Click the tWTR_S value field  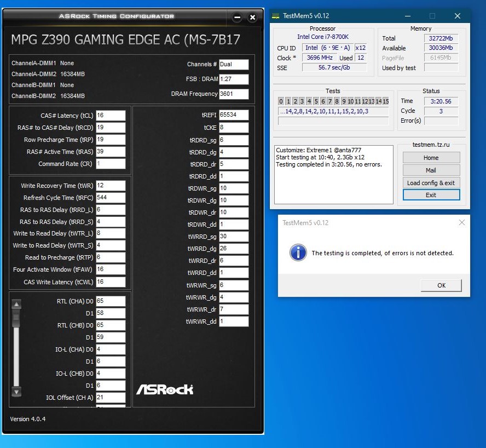click(x=111, y=245)
